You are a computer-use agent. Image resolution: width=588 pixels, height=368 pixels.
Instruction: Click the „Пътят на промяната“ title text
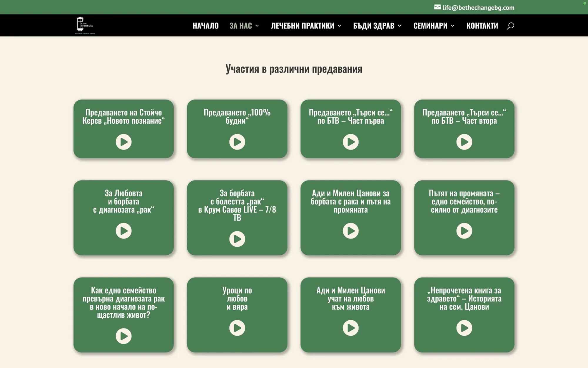464,201
